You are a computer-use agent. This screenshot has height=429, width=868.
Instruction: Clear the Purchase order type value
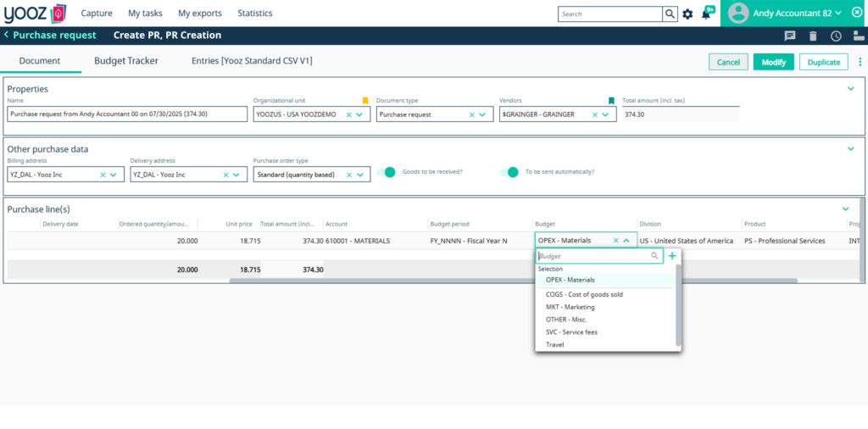348,175
